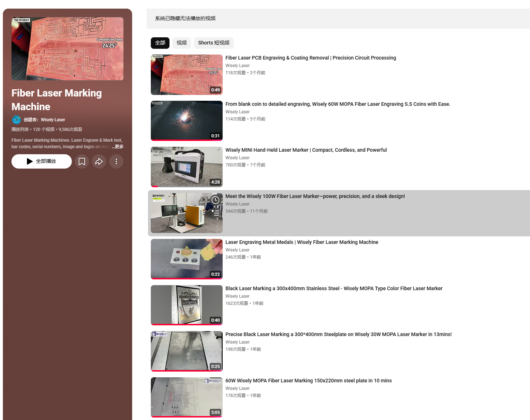Open title 'Black Laser Marking a 300x400mm Stainless Steel'
530x420 pixels.
pos(334,288)
